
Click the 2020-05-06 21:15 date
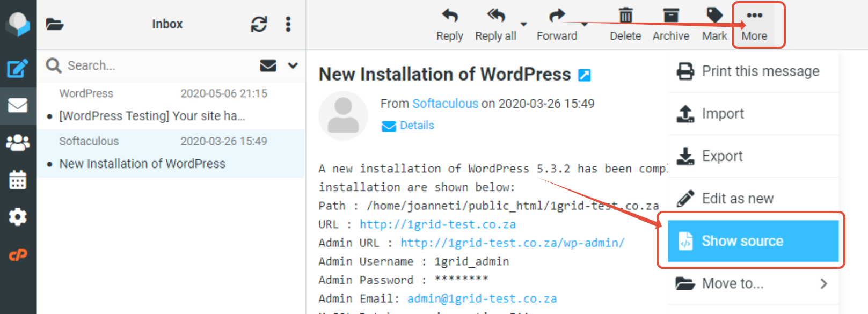[224, 93]
